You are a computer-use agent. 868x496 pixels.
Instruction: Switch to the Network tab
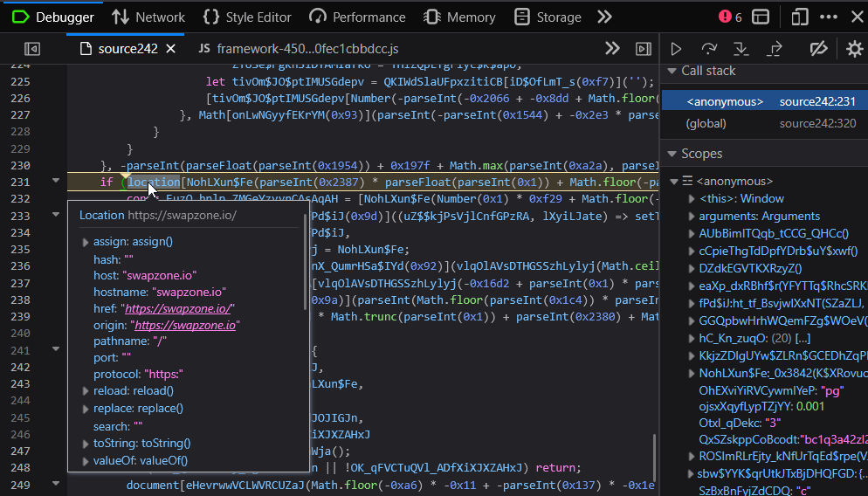[148, 17]
